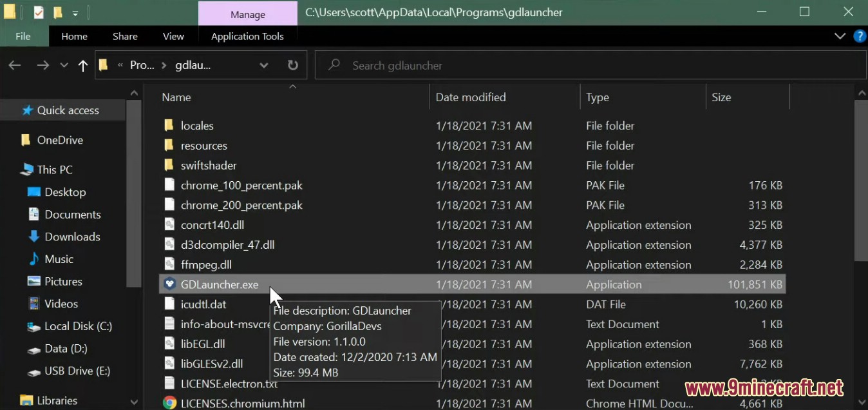Select the swiftshader folder icon
Image resolution: width=868 pixels, height=410 pixels.
click(169, 165)
